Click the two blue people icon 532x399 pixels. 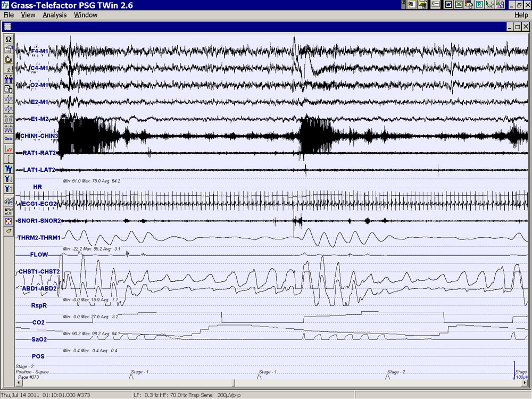pos(9,79)
